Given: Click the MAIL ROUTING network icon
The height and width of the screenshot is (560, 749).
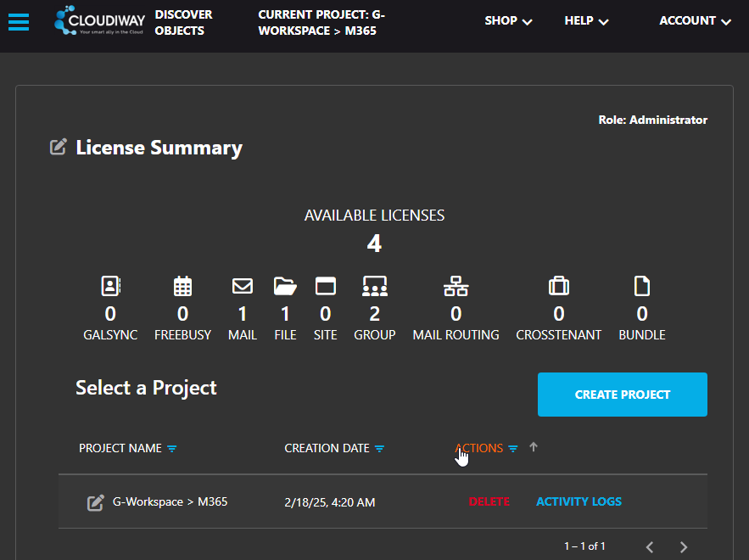Looking at the screenshot, I should click(x=456, y=286).
